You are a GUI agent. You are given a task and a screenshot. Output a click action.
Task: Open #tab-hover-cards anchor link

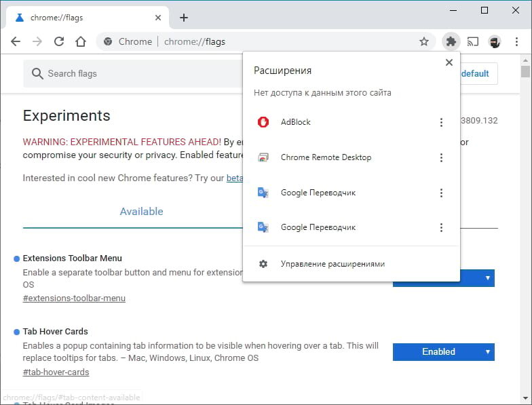56,372
